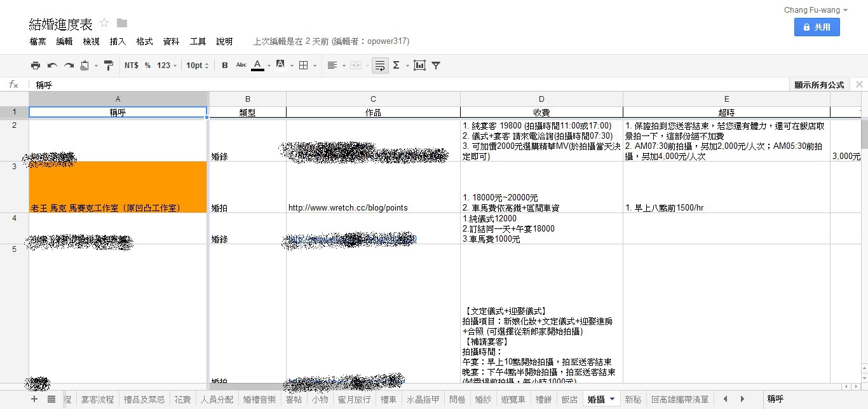The height and width of the screenshot is (409, 868).
Task: Format as NT$ currency
Action: (x=132, y=66)
